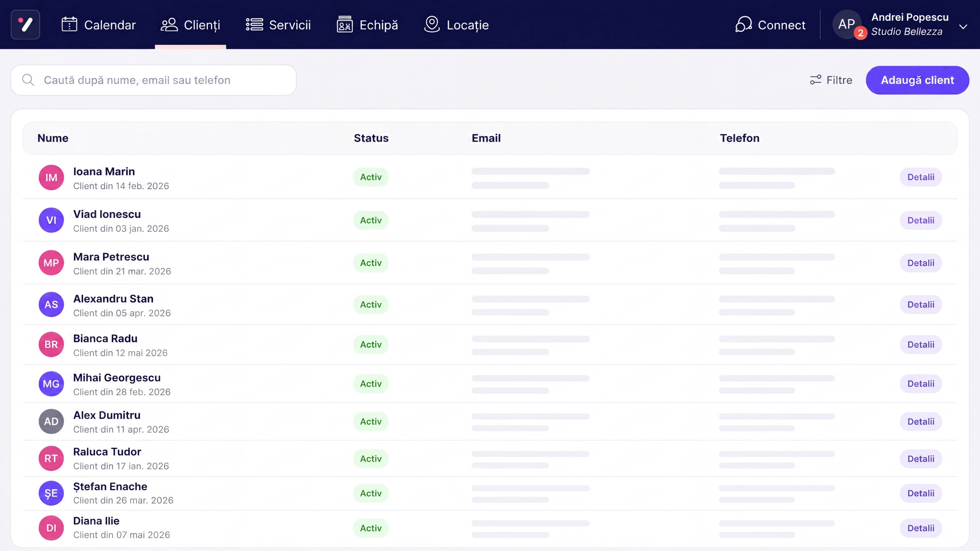Select the Mara Petrescu MP avatar
The image size is (980, 551).
pos(51,262)
